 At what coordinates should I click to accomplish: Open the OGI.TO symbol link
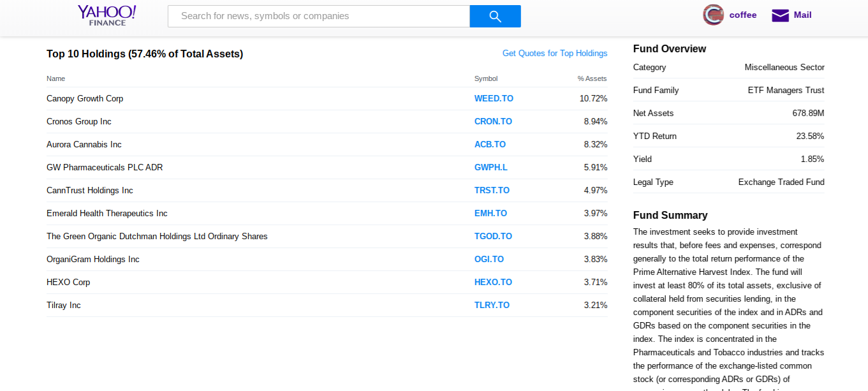pyautogui.click(x=489, y=260)
